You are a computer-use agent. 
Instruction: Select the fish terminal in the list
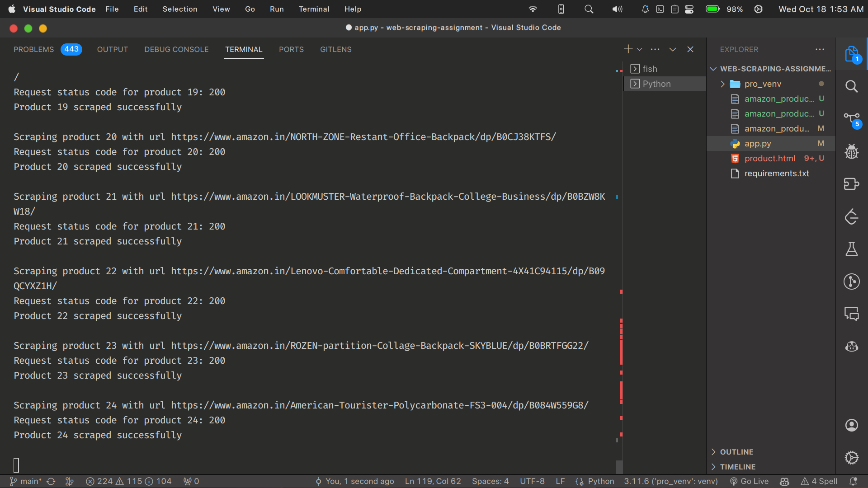click(650, 69)
